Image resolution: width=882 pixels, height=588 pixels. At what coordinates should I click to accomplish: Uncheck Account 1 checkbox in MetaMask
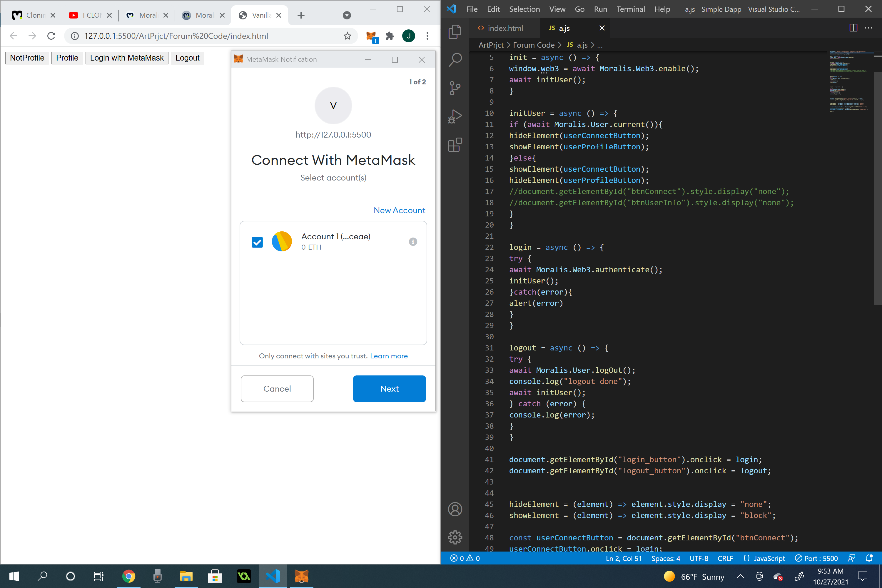click(x=257, y=242)
